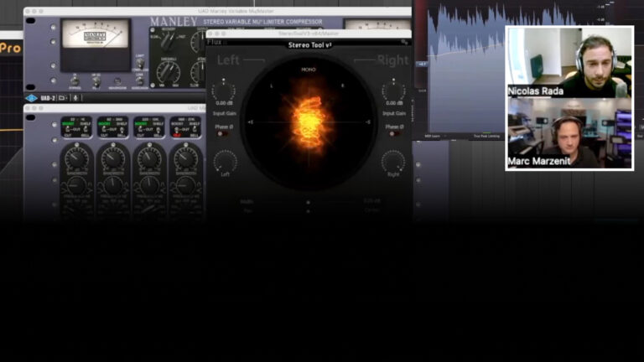Click the UAD-2 diamond logo icon
This screenshot has height=362, width=644.
pos(31,98)
